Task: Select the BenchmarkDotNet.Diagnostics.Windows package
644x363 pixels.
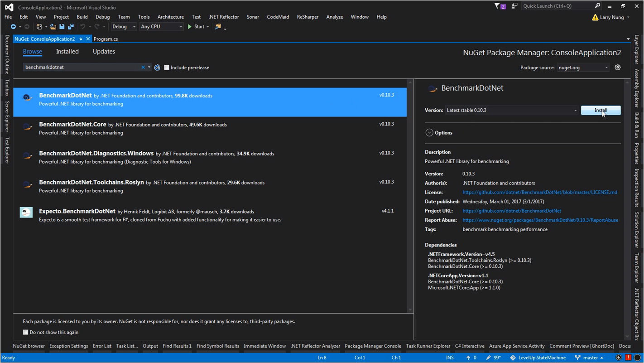Action: point(210,160)
